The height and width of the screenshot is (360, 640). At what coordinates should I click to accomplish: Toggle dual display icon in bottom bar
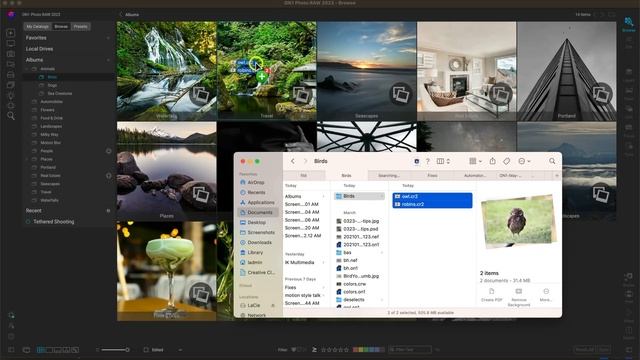point(27,350)
